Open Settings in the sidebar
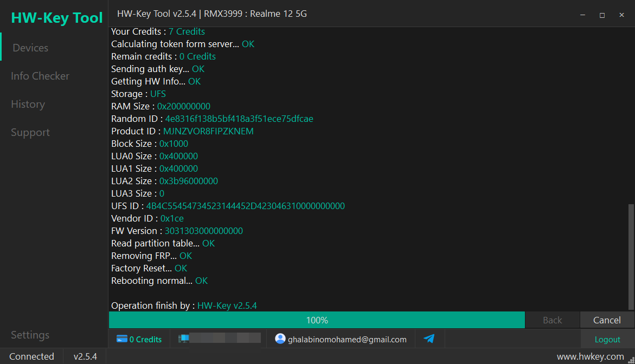The width and height of the screenshot is (635, 364). click(30, 335)
